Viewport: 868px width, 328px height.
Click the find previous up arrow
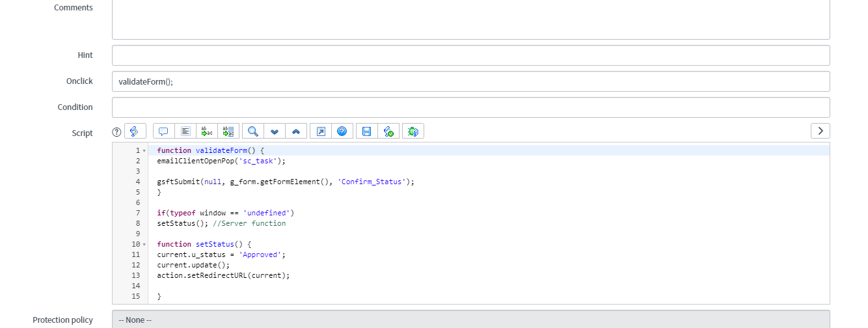296,131
